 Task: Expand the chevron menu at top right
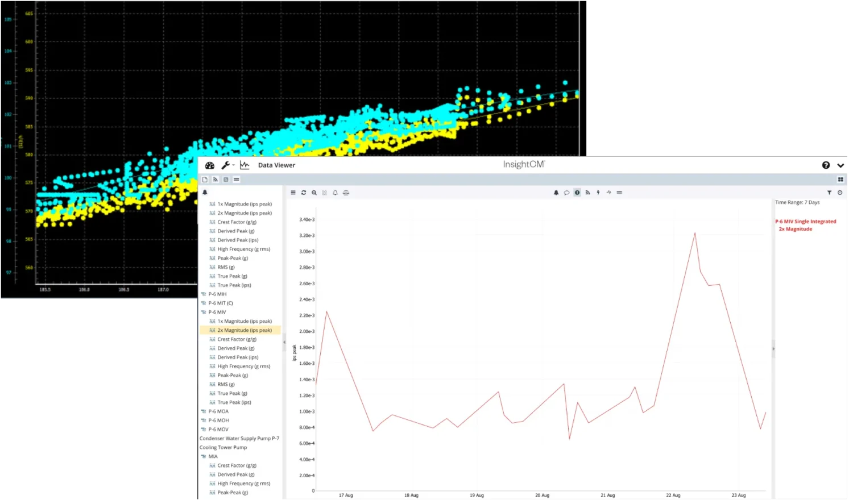(x=840, y=165)
